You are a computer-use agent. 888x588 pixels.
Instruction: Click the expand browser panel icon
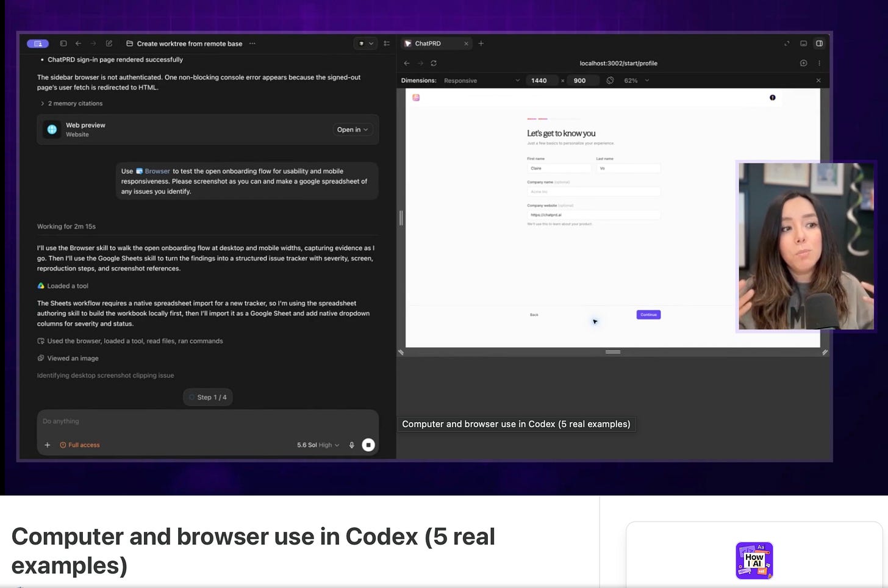[787, 43]
